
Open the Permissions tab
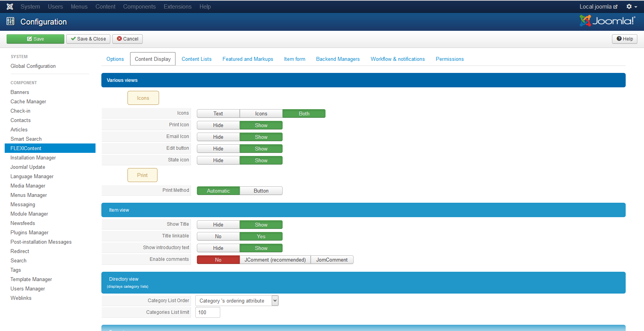point(449,59)
